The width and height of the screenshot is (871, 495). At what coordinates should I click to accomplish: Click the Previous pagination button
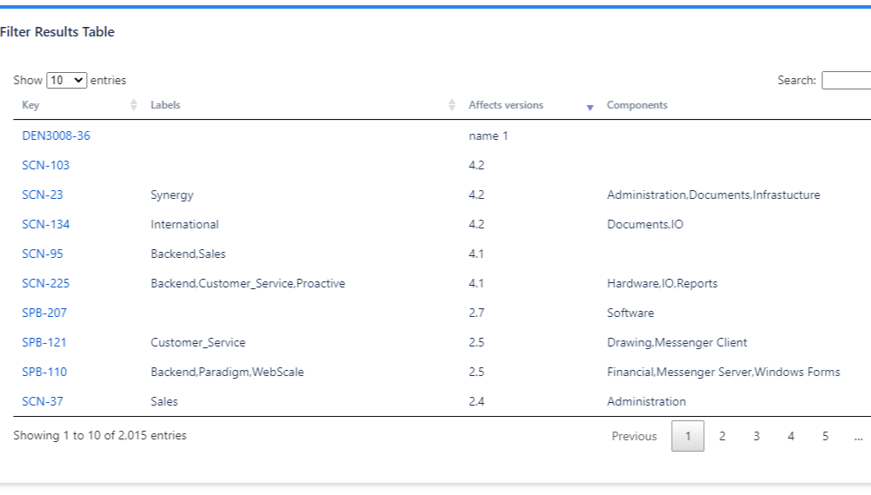[x=634, y=436]
